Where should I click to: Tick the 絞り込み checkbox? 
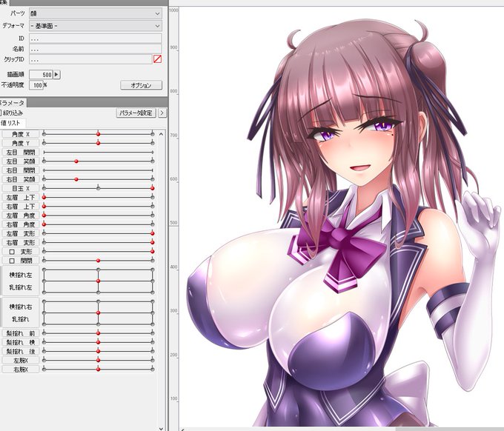coord(1,113)
